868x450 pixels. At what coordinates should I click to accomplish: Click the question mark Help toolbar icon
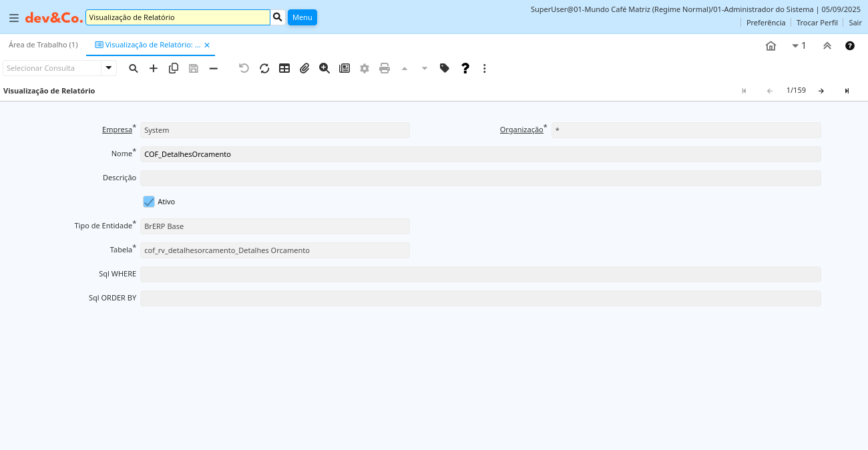point(465,68)
